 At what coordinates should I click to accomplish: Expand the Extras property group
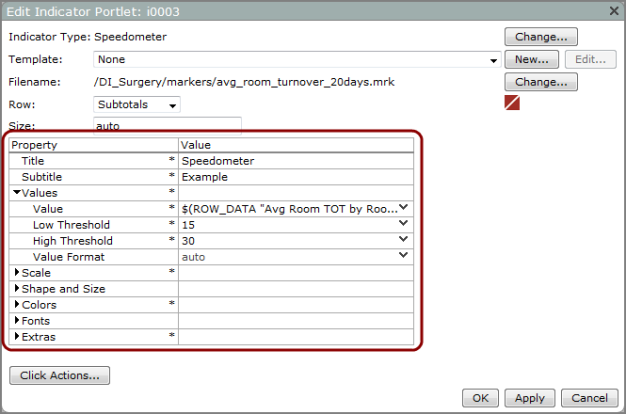coord(17,337)
